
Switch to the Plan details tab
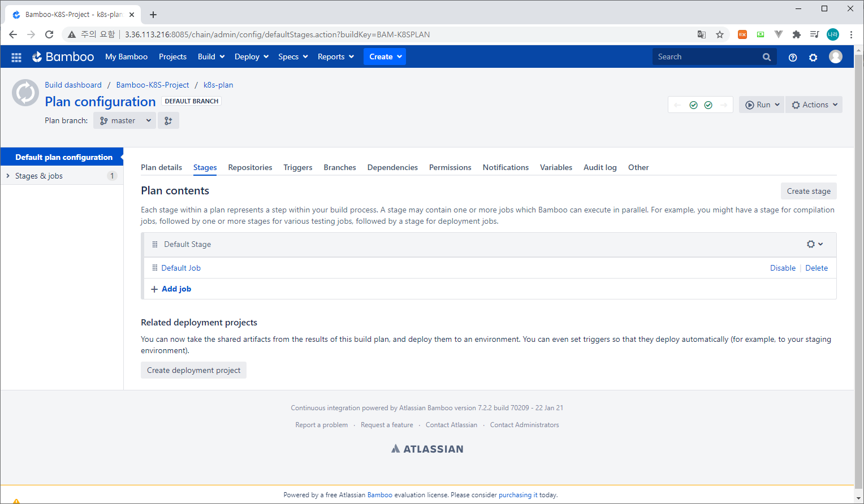(161, 167)
